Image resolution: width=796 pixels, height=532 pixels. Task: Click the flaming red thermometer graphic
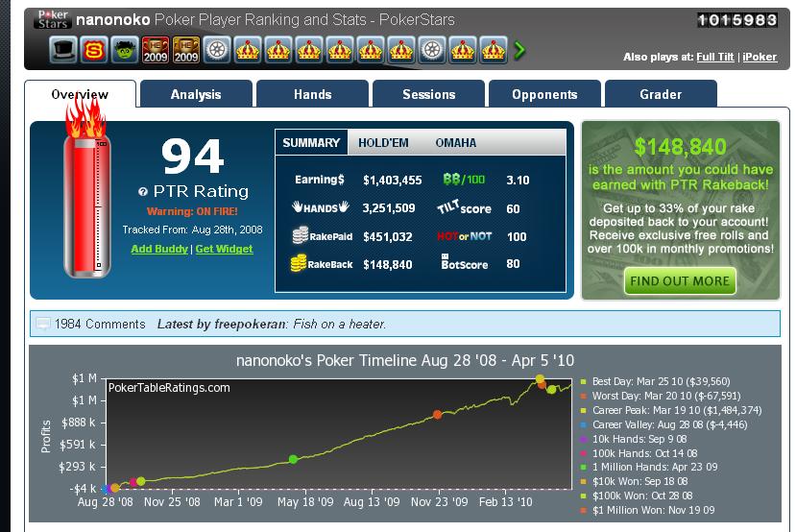point(86,190)
